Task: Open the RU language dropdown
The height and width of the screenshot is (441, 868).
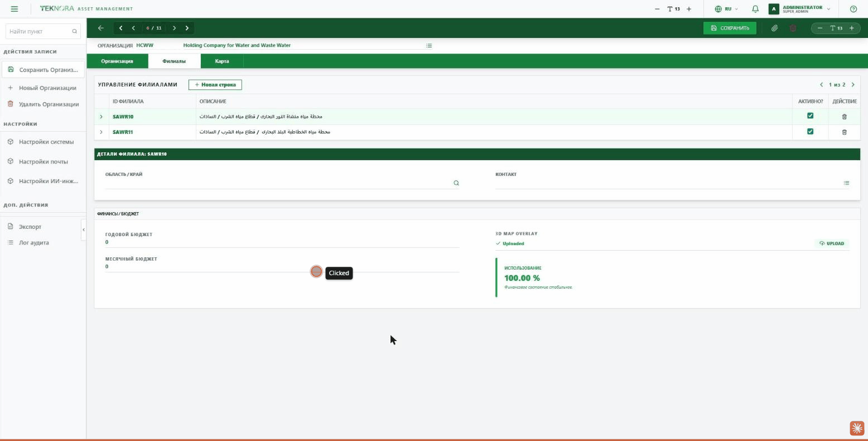Action: pyautogui.click(x=726, y=9)
